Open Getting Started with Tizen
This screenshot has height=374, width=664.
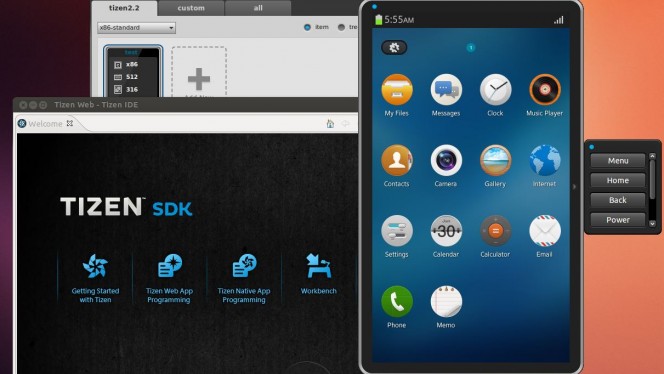95,278
